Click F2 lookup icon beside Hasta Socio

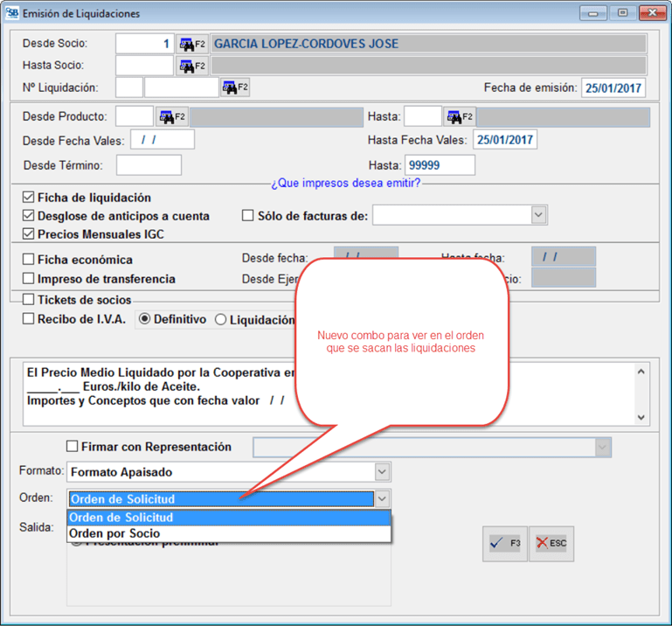coord(192,66)
